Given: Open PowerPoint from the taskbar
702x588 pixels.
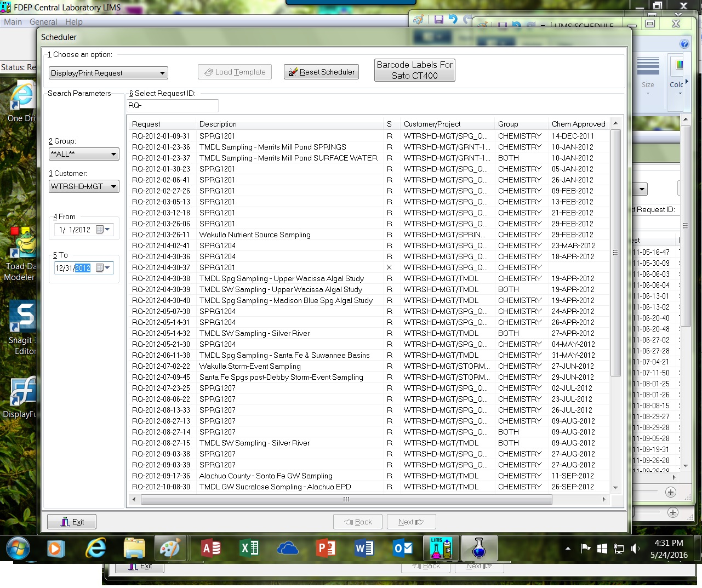Looking at the screenshot, I should pyautogui.click(x=326, y=548).
